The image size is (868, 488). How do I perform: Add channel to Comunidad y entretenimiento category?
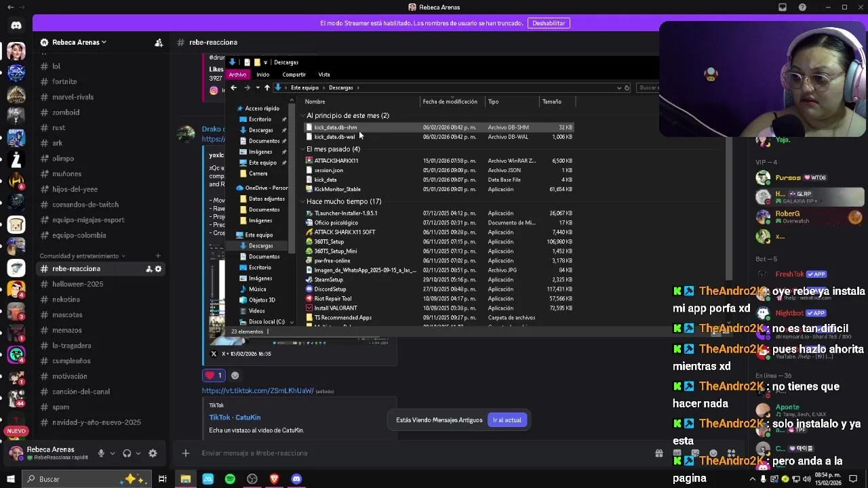[158, 256]
